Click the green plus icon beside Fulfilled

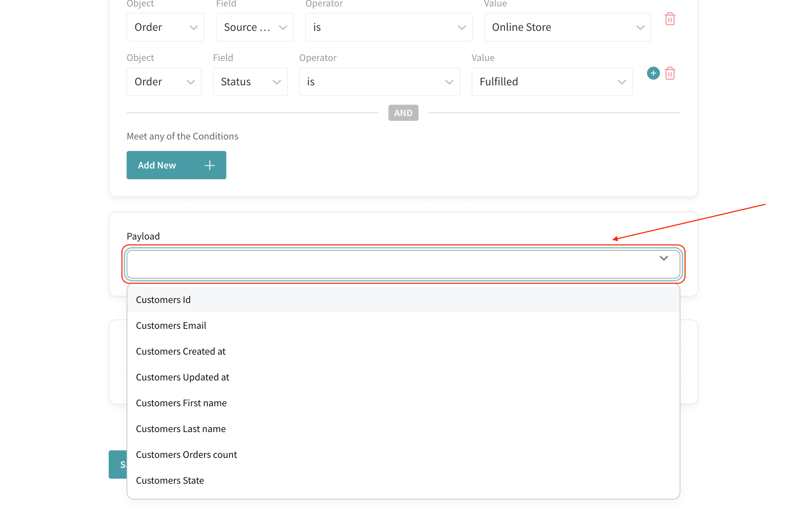click(x=653, y=74)
